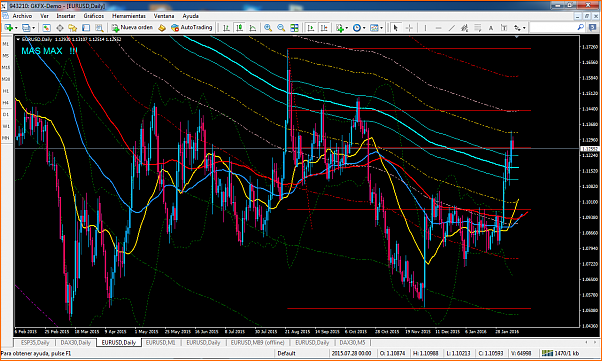602x361 pixels.
Task: Open the Insertar menu
Action: click(x=66, y=16)
